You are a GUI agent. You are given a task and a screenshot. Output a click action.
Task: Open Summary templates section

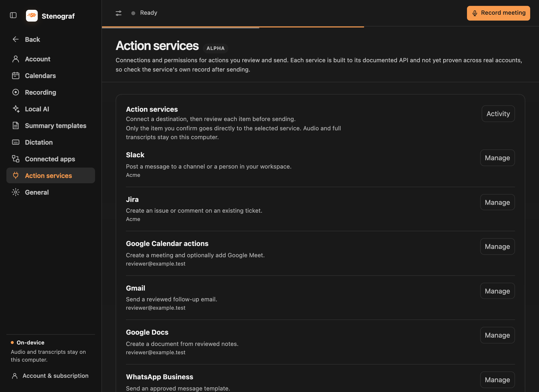(51, 126)
